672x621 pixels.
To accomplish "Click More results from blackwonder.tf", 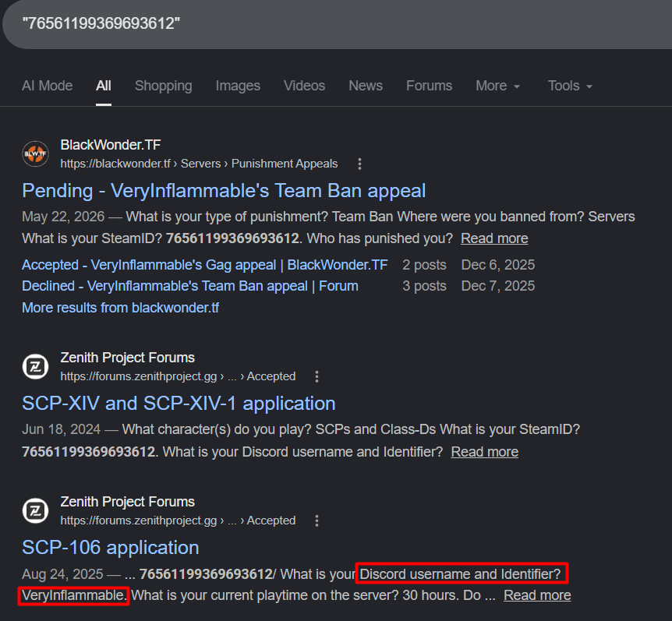I will coord(120,308).
